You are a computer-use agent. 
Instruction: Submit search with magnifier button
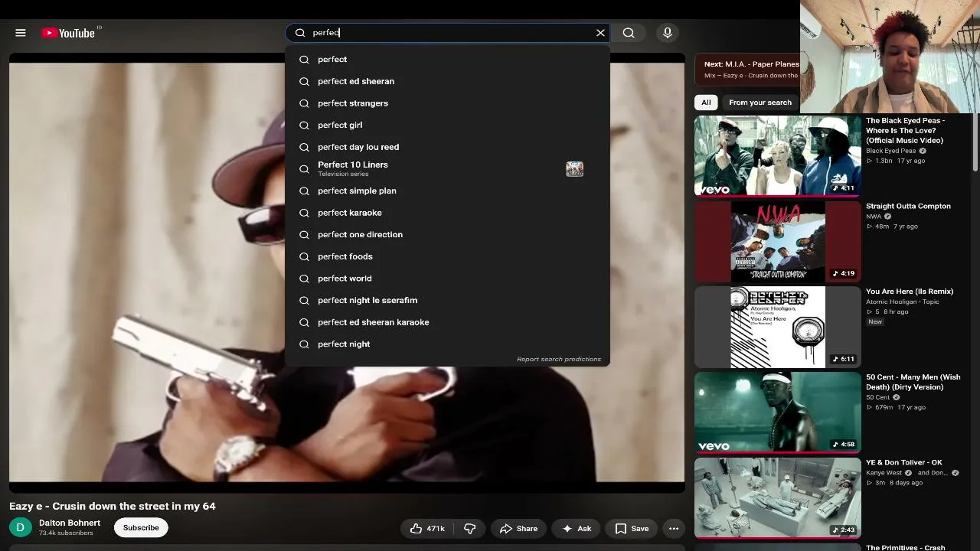(629, 33)
